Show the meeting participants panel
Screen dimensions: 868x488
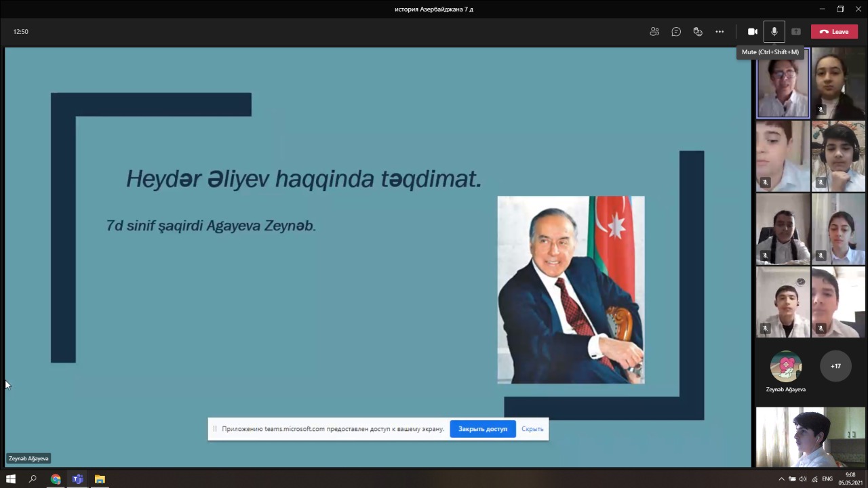coord(654,32)
